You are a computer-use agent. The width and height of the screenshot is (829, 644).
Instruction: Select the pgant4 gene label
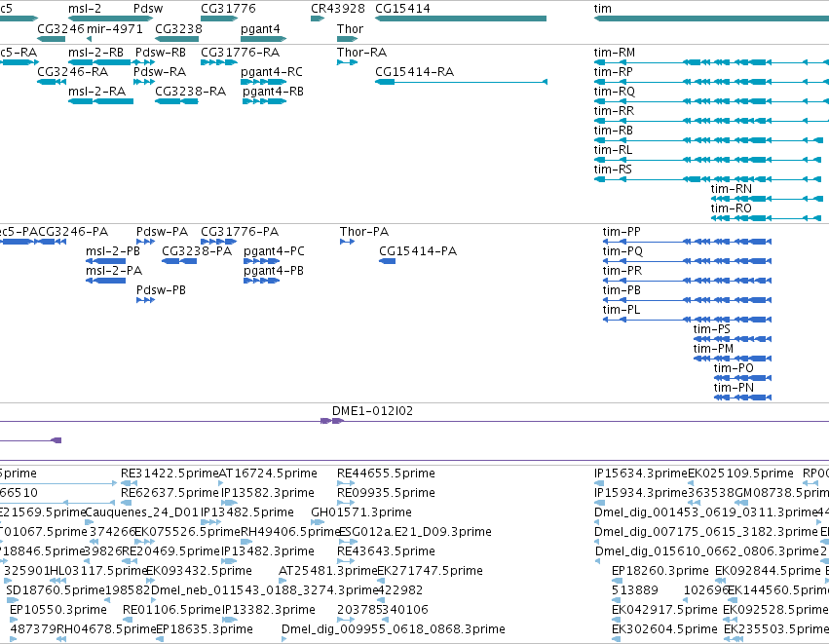pos(260,29)
